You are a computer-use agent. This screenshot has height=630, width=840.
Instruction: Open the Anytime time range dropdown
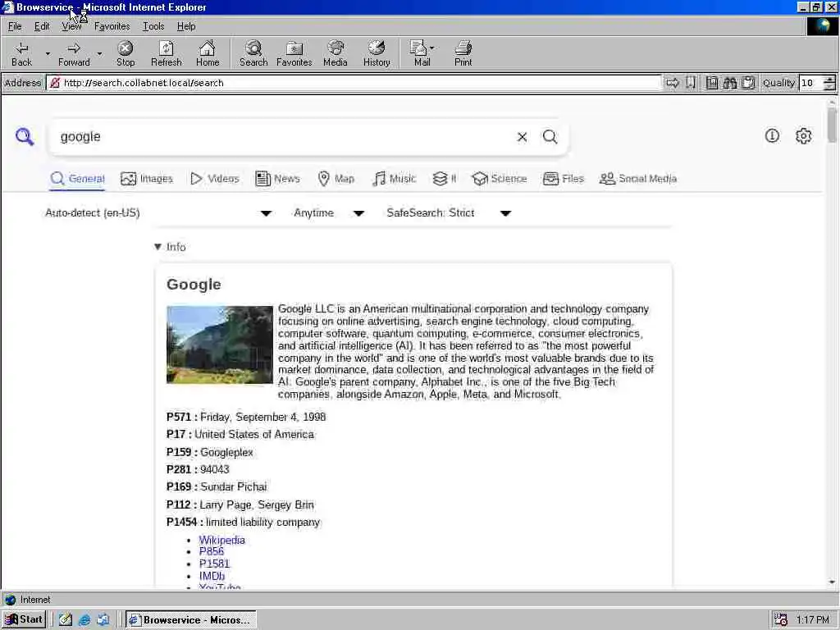(x=329, y=213)
